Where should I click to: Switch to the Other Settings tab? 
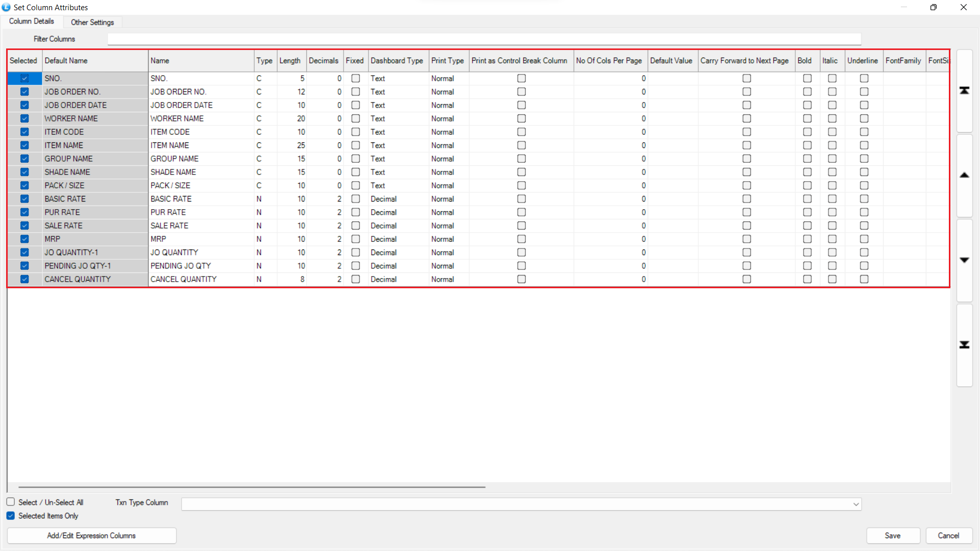(92, 22)
